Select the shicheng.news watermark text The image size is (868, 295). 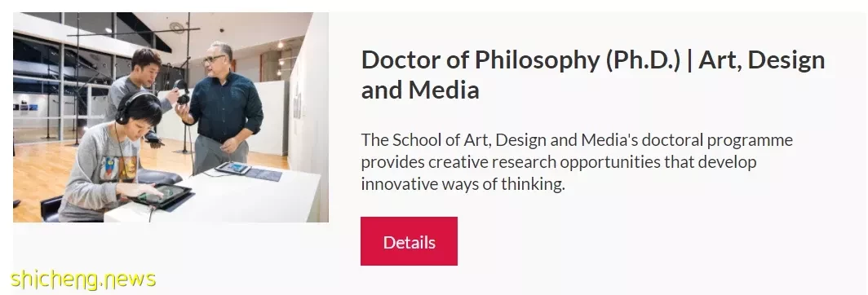tap(83, 279)
